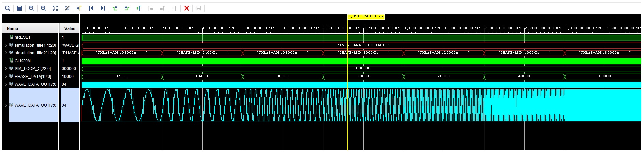The width and height of the screenshot is (644, 153).
Task: Zoom in on the waveform
Action: click(x=31, y=8)
